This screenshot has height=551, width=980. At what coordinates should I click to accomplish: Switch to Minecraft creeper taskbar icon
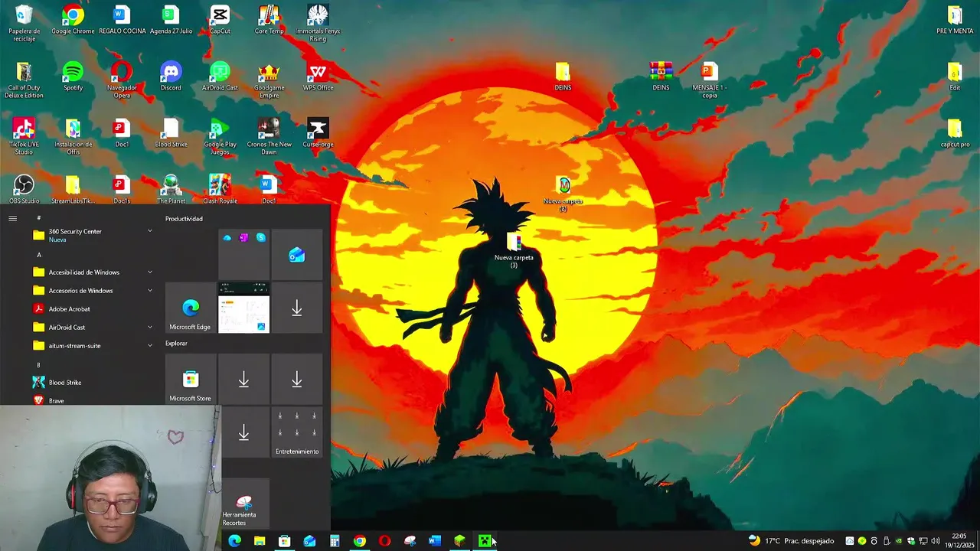[x=485, y=541]
